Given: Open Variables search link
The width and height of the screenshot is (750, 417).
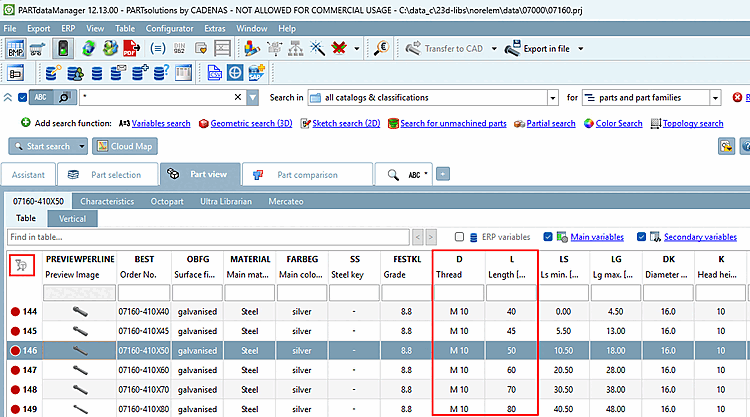Looking at the screenshot, I should click(161, 123).
